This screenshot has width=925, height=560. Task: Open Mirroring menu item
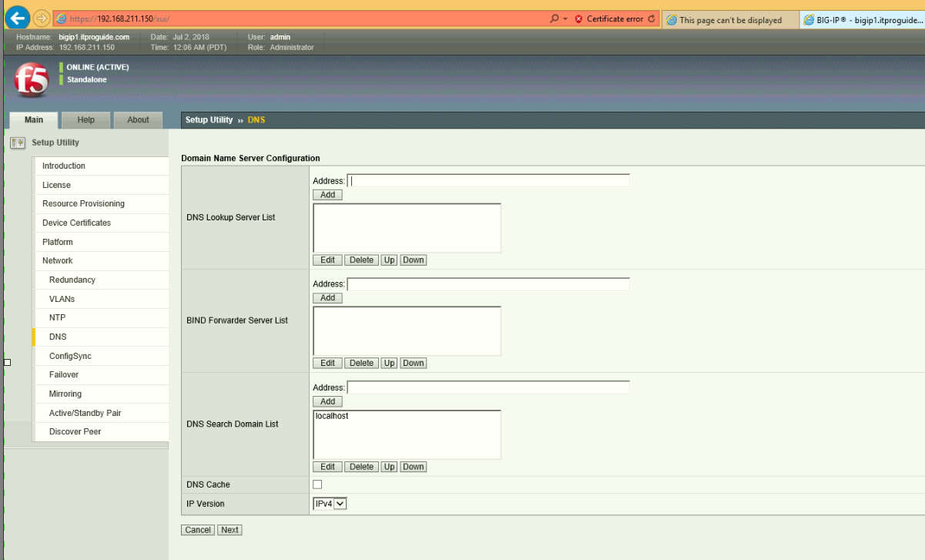100,394
